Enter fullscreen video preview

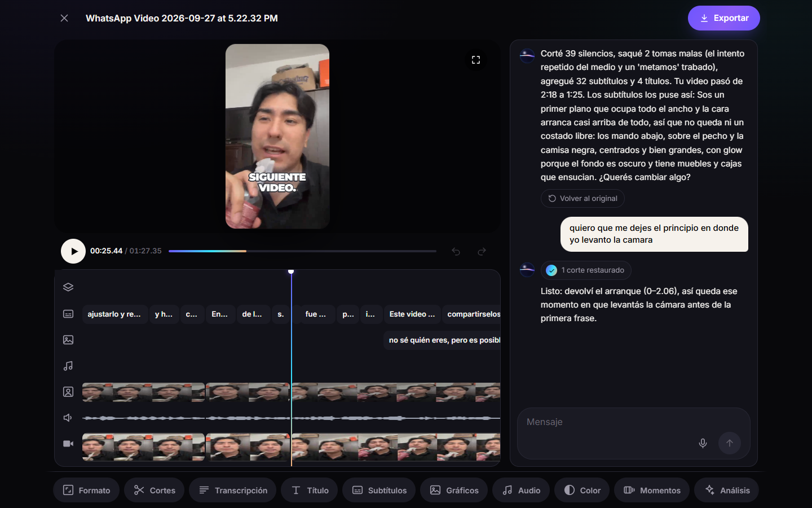tap(476, 60)
